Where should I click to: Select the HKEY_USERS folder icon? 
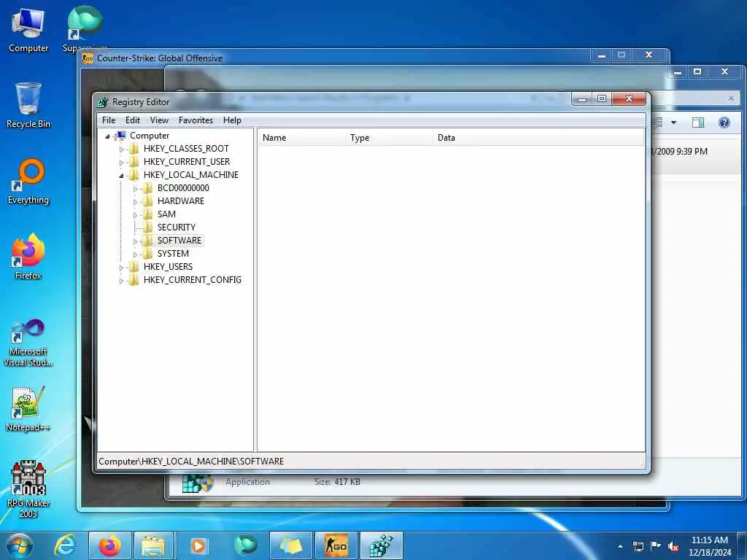[134, 267]
